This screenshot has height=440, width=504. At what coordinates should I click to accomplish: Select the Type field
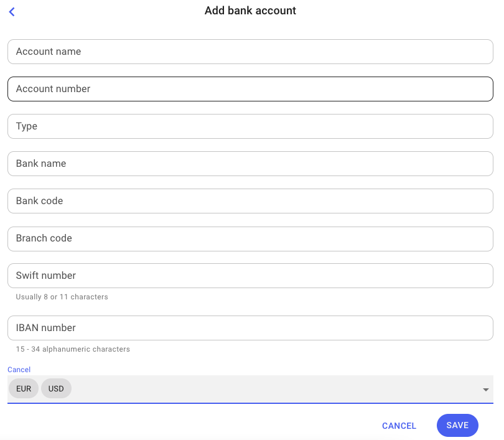click(x=250, y=126)
